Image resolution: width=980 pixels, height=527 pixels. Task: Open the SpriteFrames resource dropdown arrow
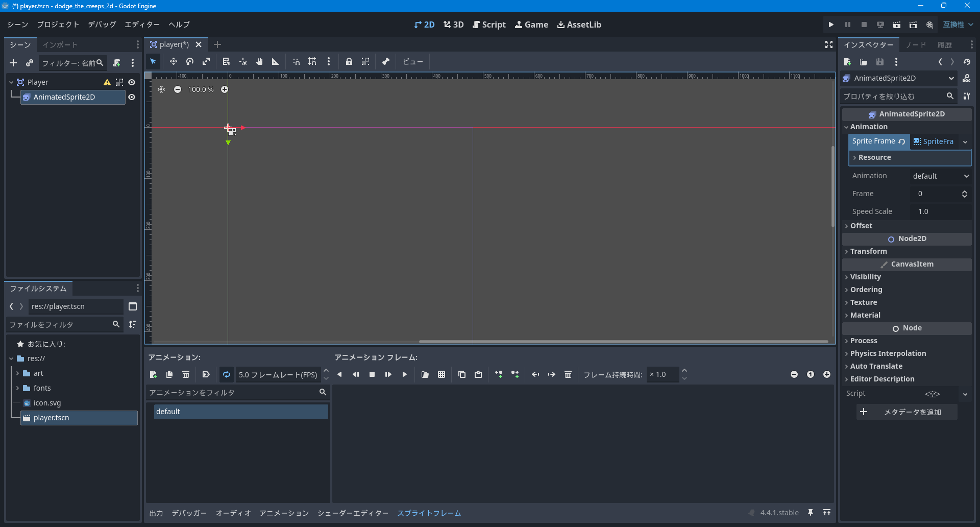[965, 141]
